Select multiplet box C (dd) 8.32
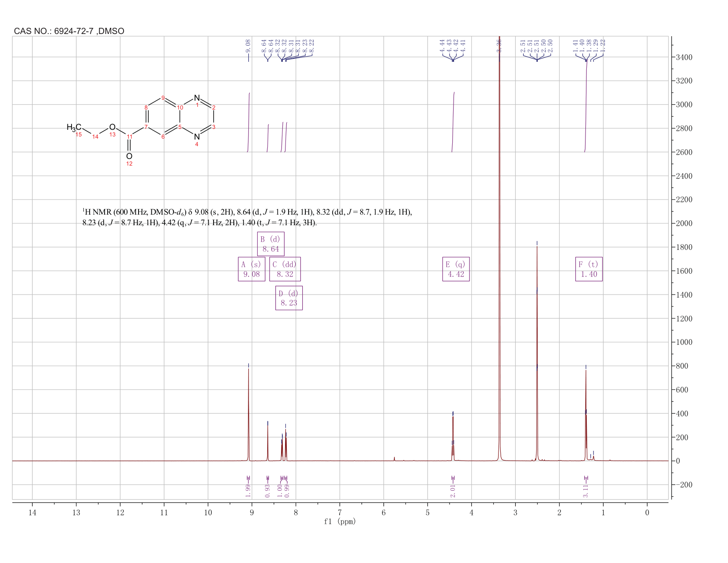This screenshot has height=563, width=728. (285, 269)
